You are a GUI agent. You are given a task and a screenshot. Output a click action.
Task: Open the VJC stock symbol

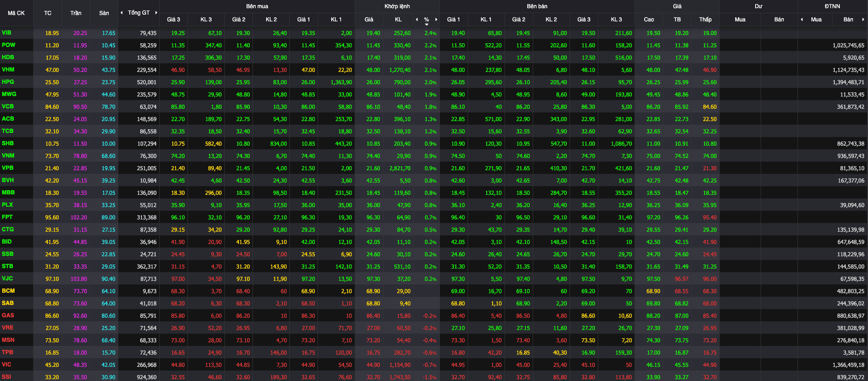[7, 279]
